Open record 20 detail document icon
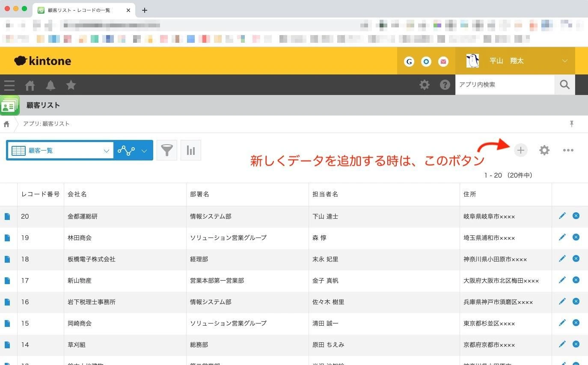Viewport: 588px width, 365px height. pyautogui.click(x=7, y=217)
